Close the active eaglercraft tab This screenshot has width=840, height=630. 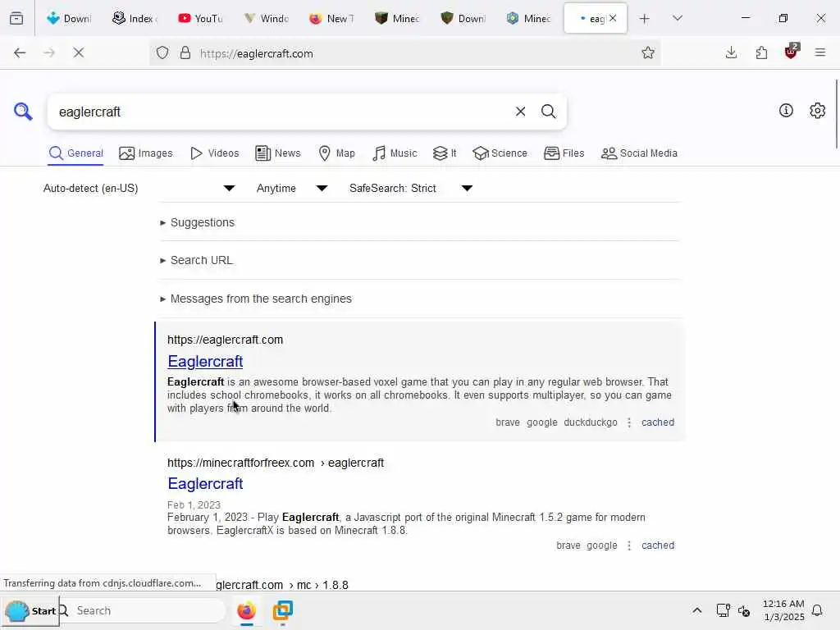(x=613, y=18)
